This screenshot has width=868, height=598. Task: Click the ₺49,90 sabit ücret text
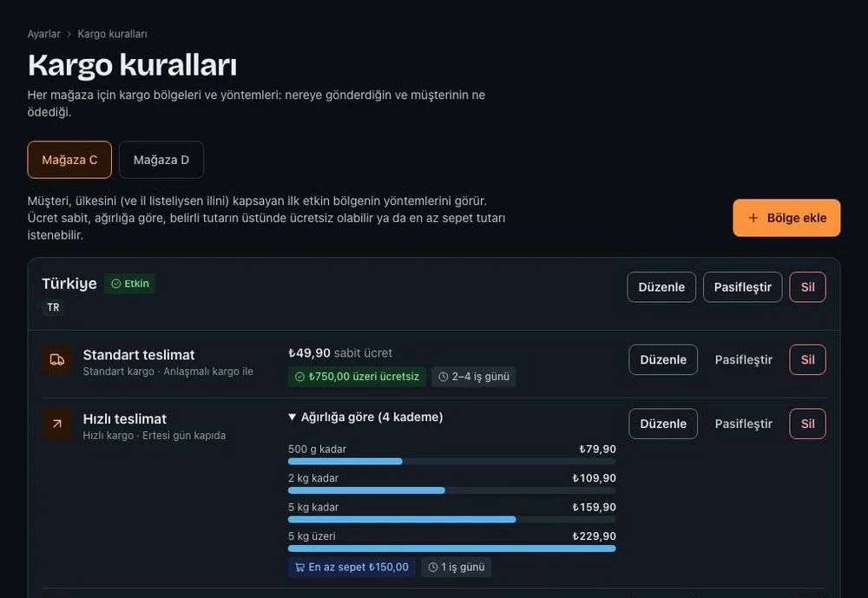[x=340, y=353]
